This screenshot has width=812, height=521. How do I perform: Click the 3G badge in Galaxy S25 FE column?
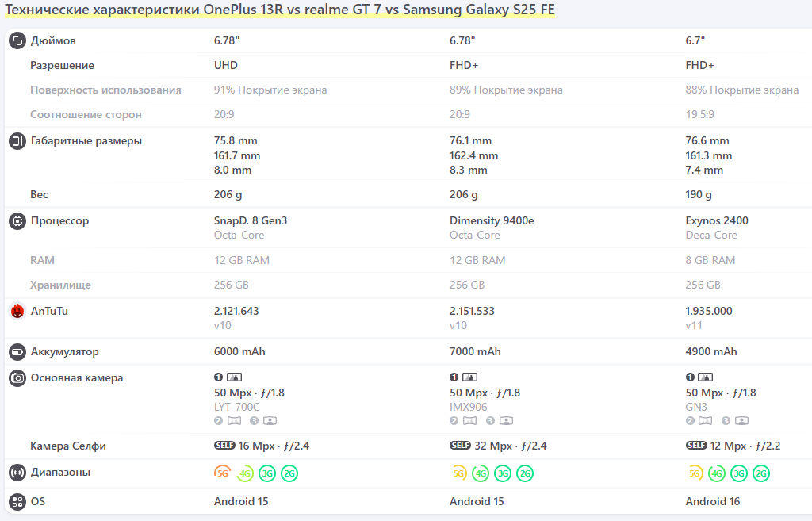tap(739, 473)
